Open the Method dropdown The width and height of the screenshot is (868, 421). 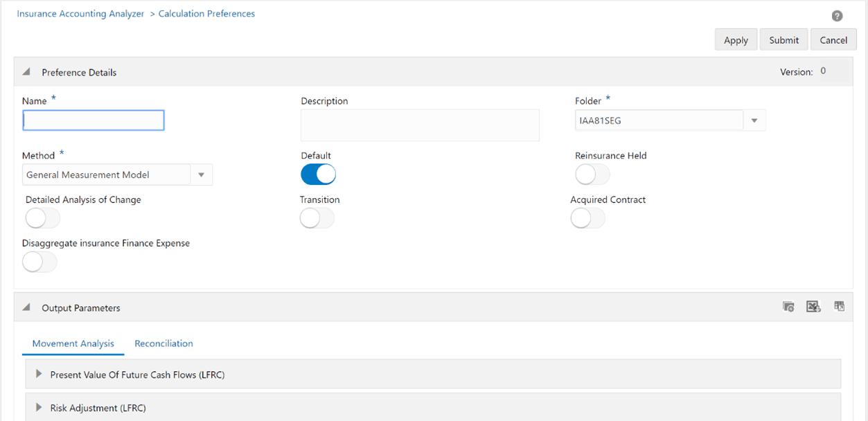(202, 174)
